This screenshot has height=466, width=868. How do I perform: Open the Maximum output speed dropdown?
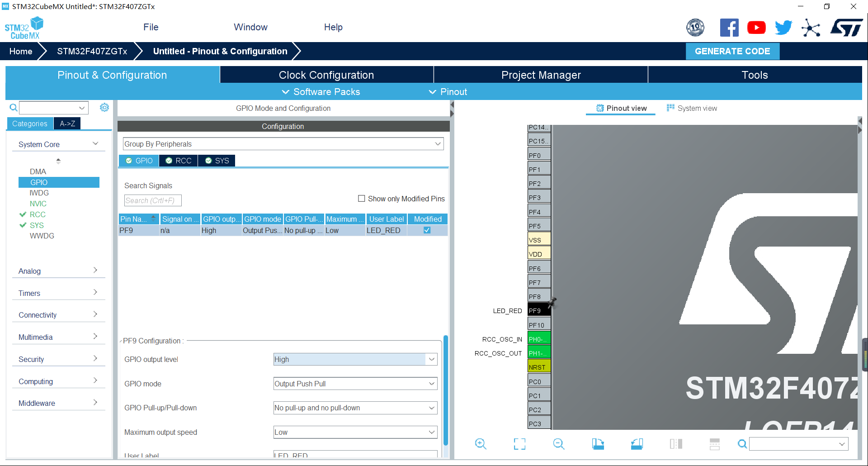click(355, 432)
